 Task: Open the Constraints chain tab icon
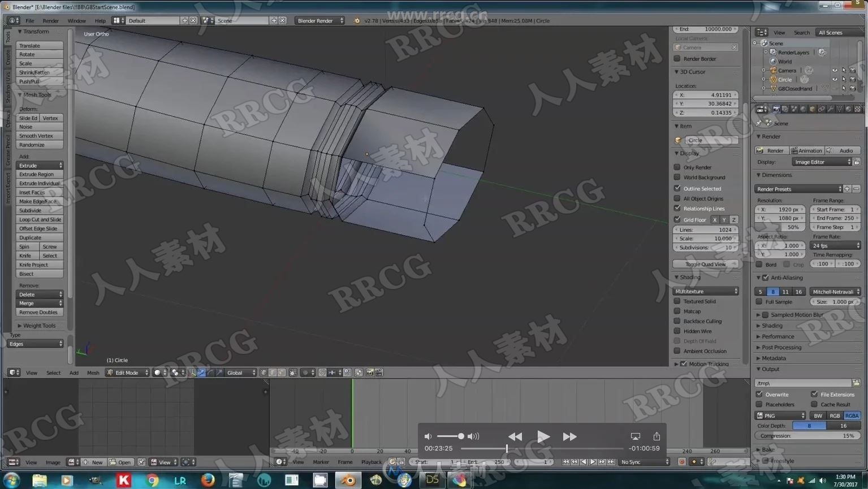click(821, 109)
